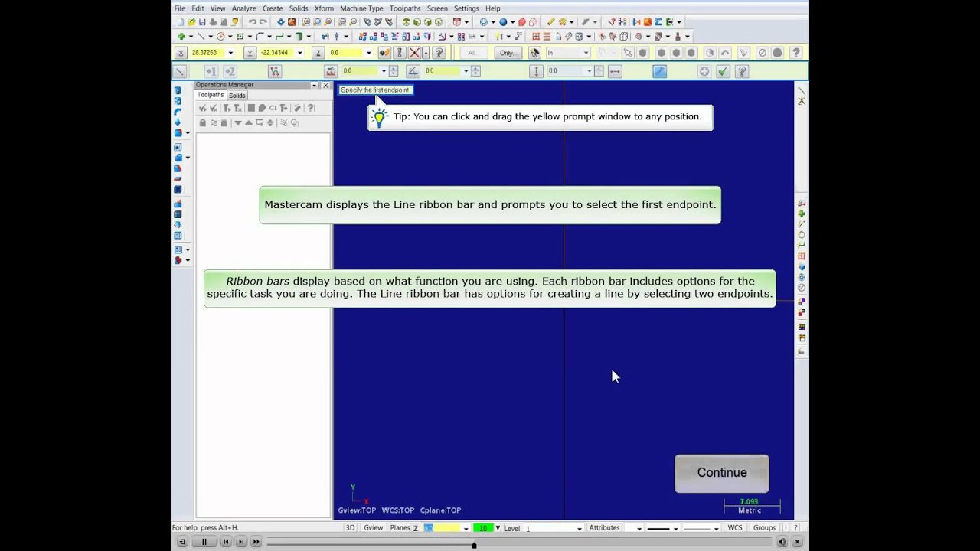Fit geometry to screen with the blue Fit icon

[x=280, y=22]
